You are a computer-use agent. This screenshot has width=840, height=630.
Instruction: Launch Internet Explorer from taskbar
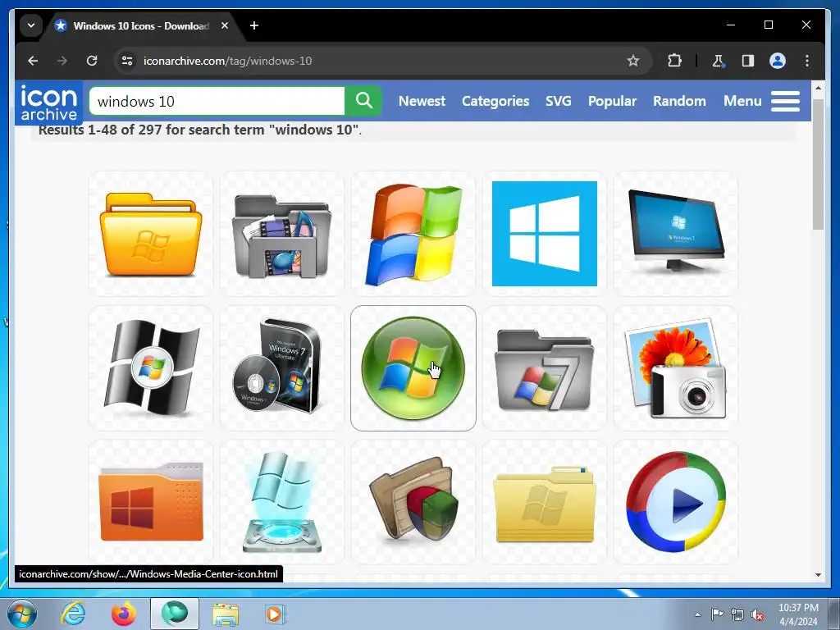[x=73, y=614]
